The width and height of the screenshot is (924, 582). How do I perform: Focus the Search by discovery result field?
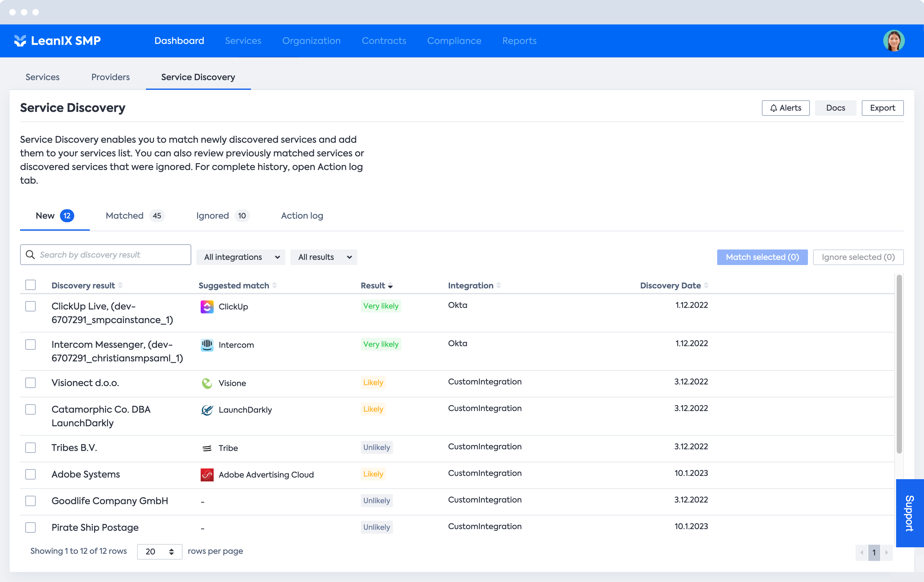(x=105, y=255)
